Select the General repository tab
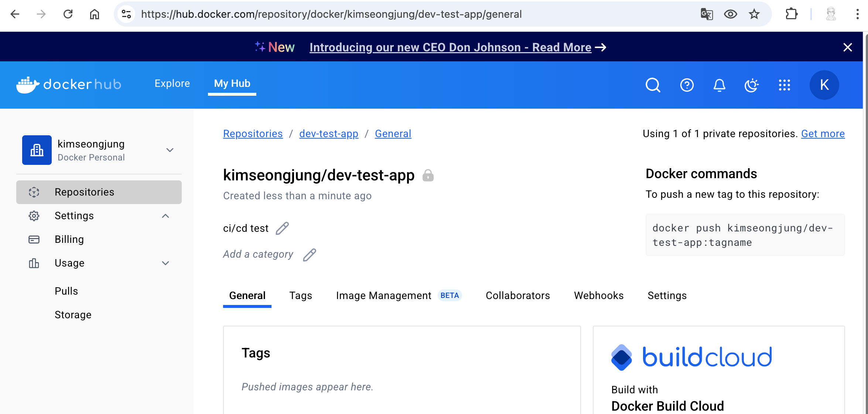The image size is (868, 414). [x=247, y=296]
